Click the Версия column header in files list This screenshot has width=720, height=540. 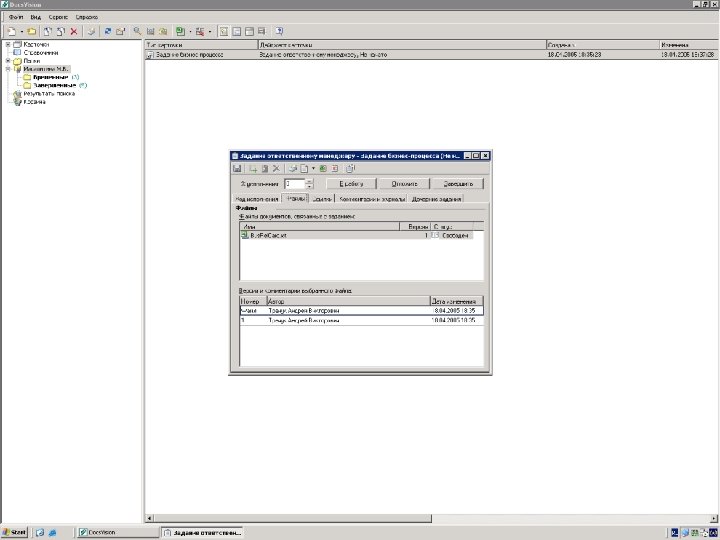click(416, 227)
